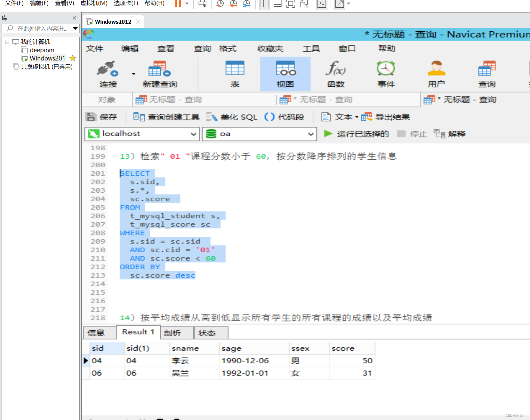Switch to the 对象 tab

(x=107, y=99)
